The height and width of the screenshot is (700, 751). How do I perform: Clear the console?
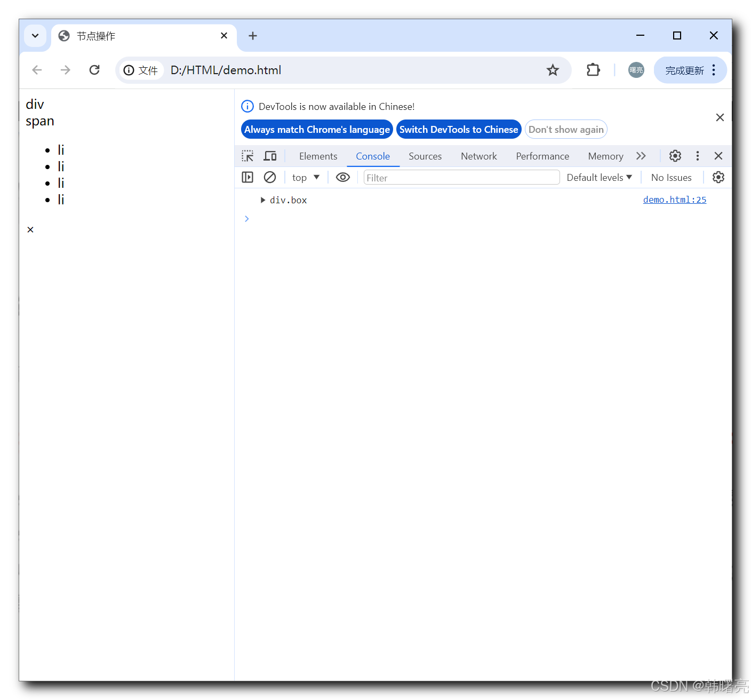[x=270, y=177]
